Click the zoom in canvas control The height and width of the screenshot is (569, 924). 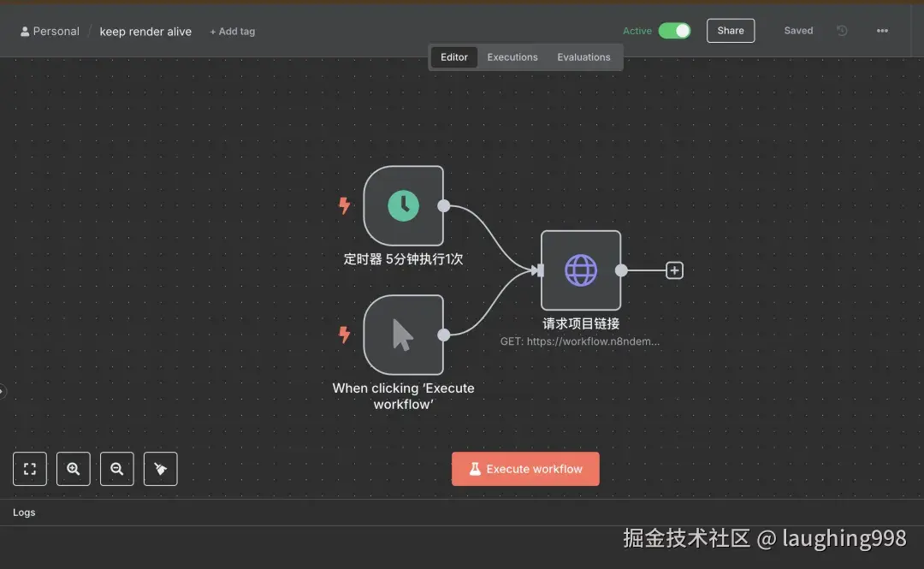[74, 468]
